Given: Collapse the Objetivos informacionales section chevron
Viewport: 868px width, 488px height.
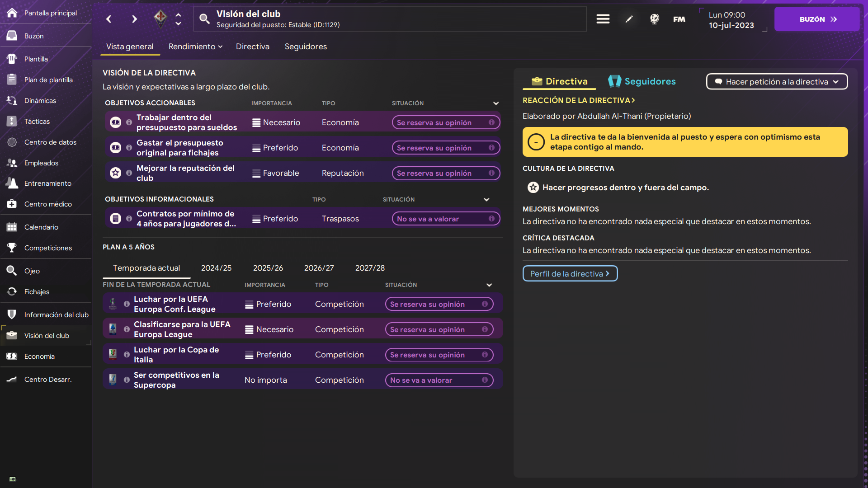Looking at the screenshot, I should tap(486, 200).
